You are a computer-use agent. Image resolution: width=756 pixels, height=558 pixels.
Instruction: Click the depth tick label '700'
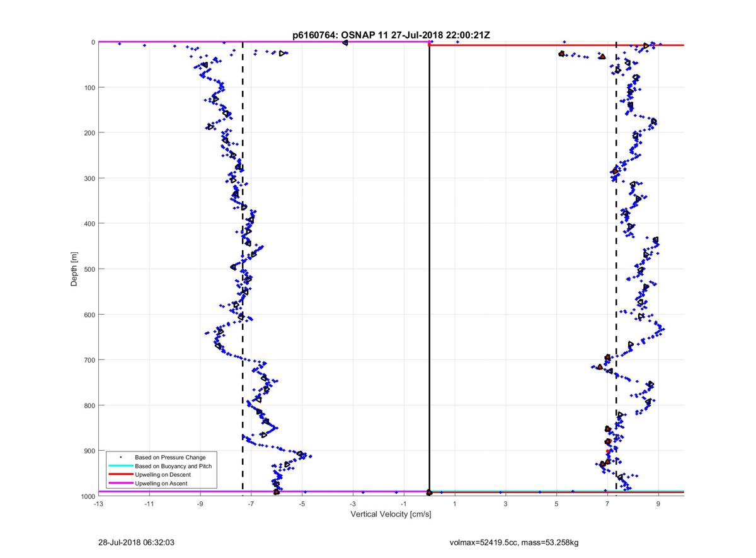[89, 360]
